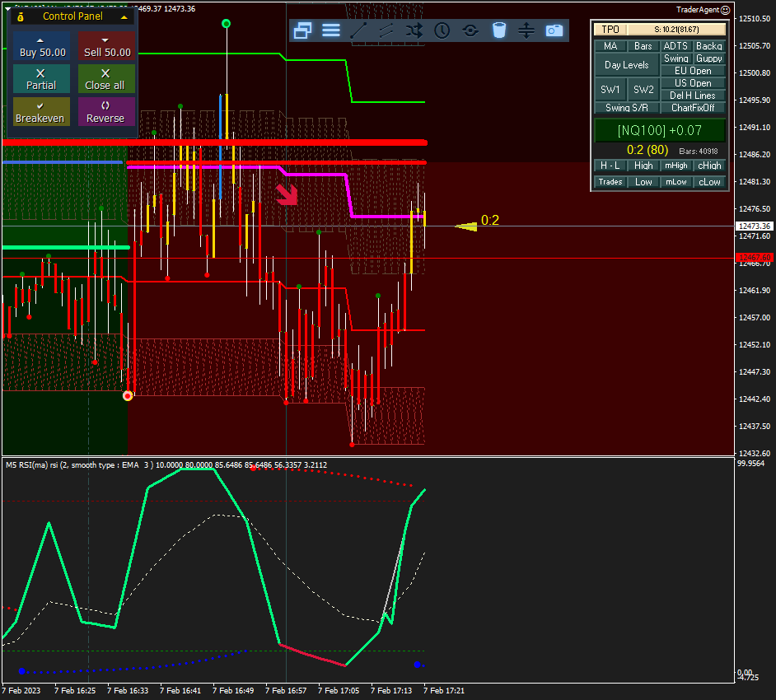Take chart screenshot with camera icon
Viewport: 776px width, 700px height.
click(554, 30)
